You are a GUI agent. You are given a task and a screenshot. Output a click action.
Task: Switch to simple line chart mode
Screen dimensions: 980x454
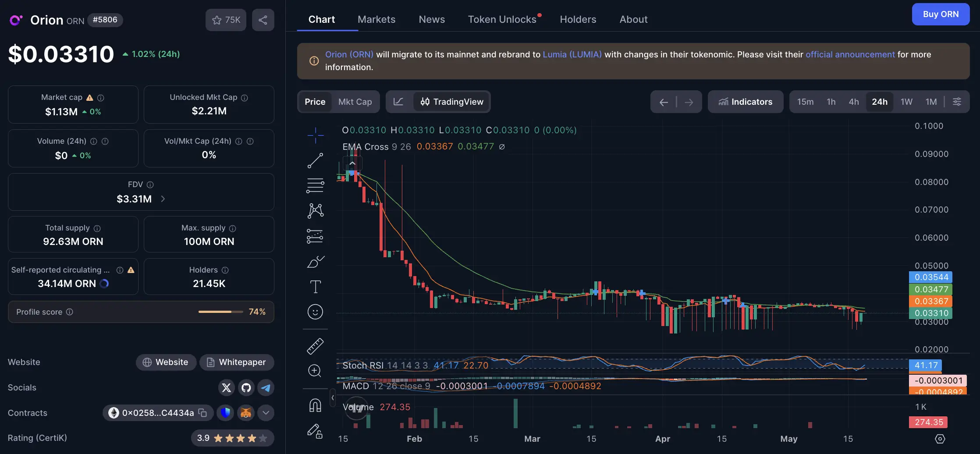[398, 102]
